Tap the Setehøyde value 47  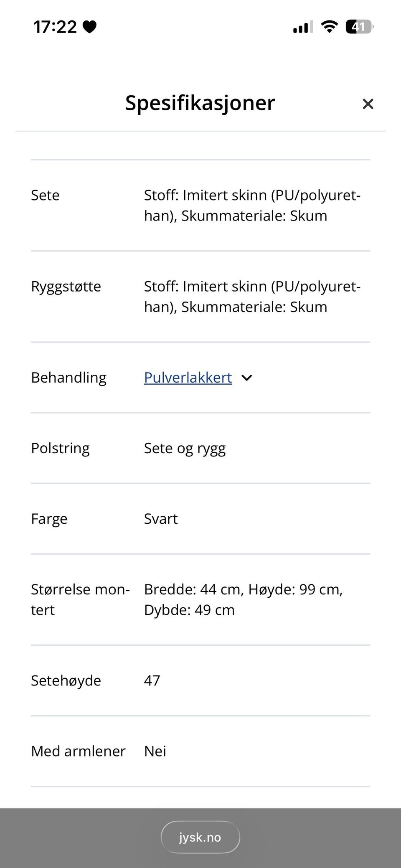coord(152,680)
